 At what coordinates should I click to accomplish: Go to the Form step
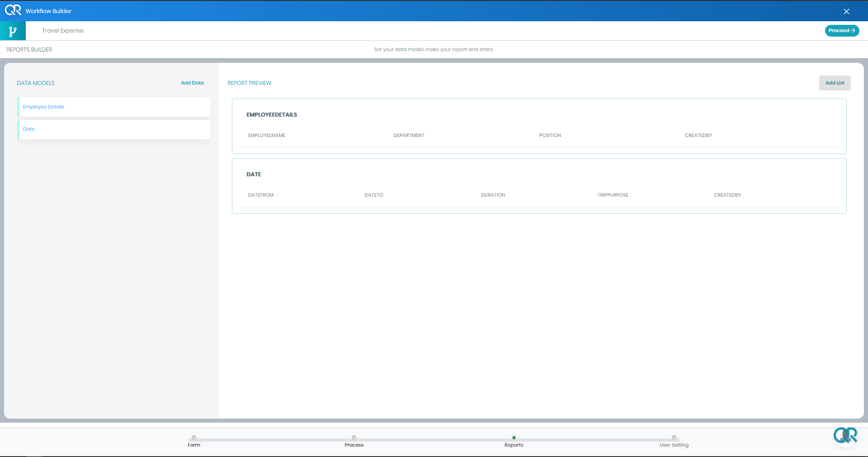point(194,441)
